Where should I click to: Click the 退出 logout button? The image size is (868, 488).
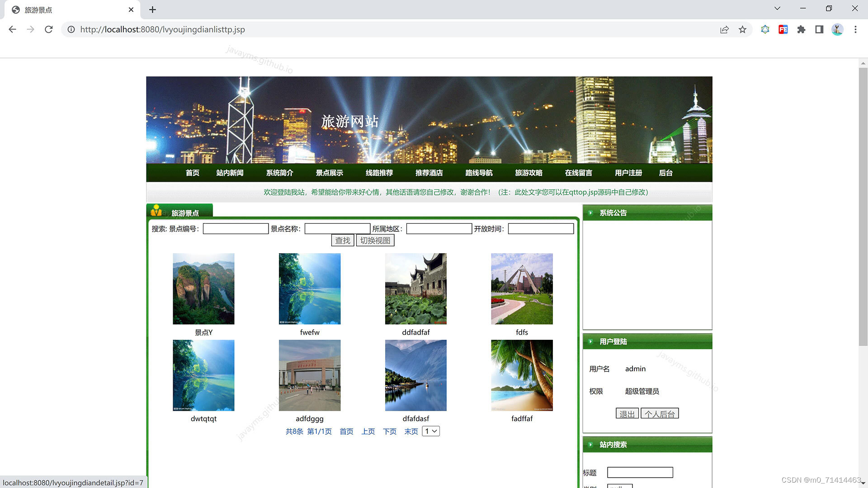[627, 413]
